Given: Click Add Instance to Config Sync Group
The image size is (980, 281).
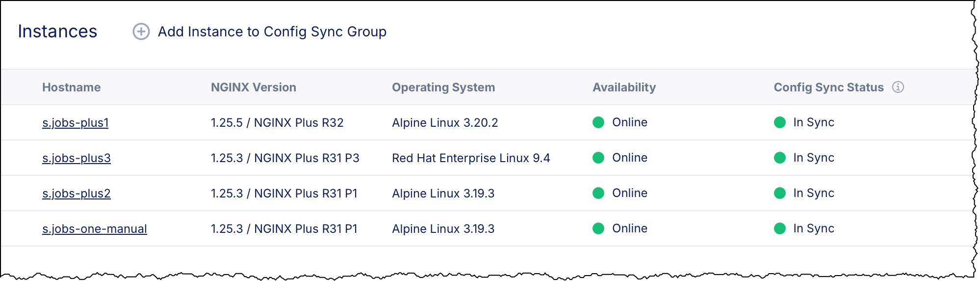Looking at the screenshot, I should click(272, 32).
